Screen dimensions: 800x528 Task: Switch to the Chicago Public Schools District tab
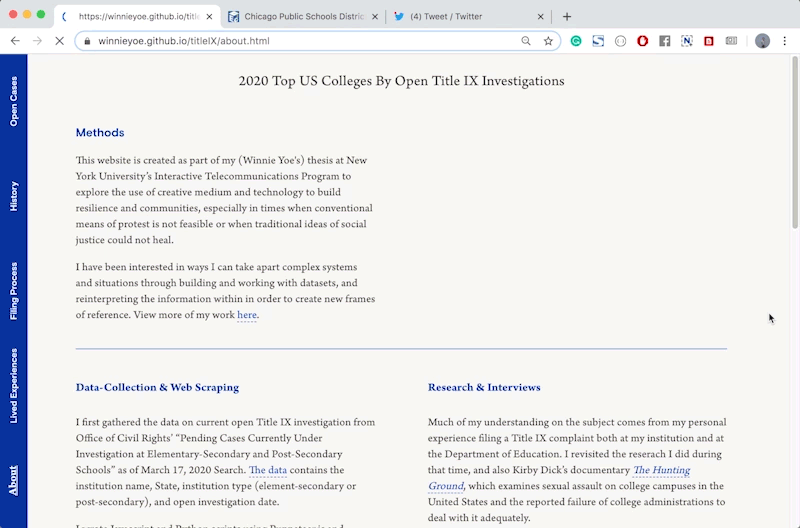(303, 16)
